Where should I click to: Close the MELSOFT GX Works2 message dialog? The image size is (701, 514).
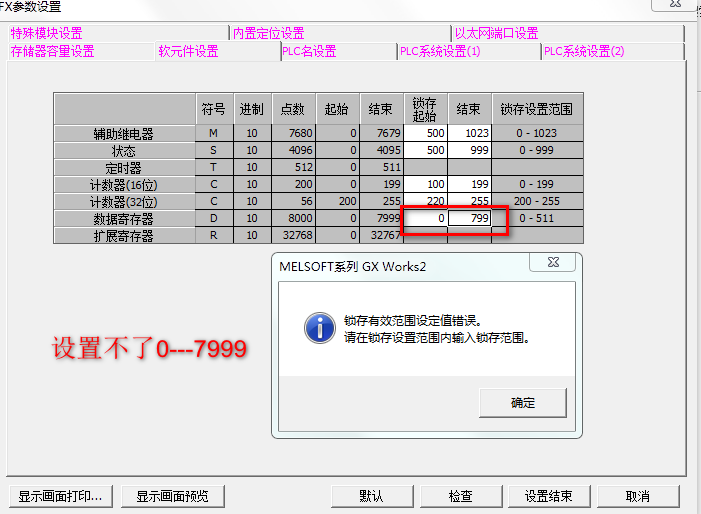[x=553, y=263]
